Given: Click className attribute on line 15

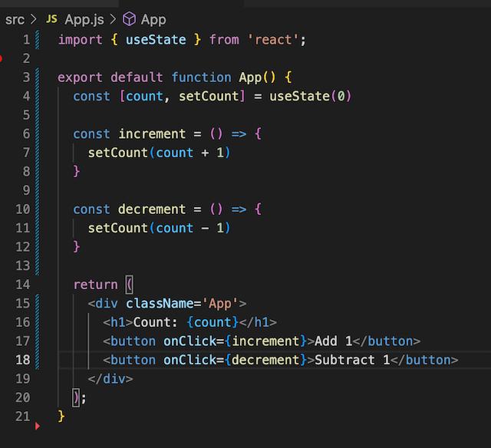Looking at the screenshot, I should tap(160, 304).
